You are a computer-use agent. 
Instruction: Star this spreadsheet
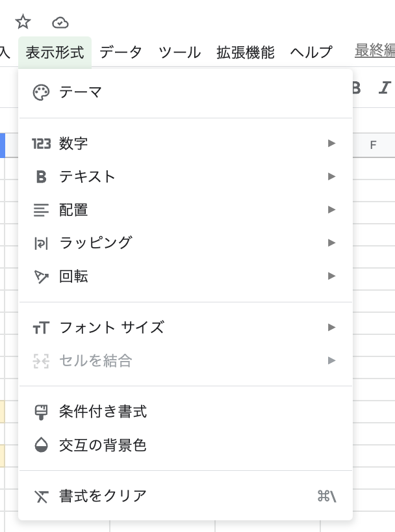click(x=23, y=21)
